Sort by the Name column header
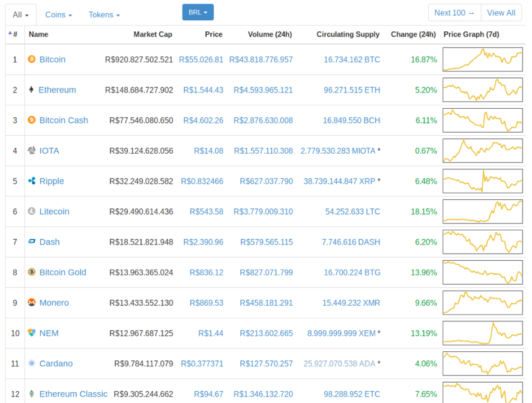 click(38, 34)
